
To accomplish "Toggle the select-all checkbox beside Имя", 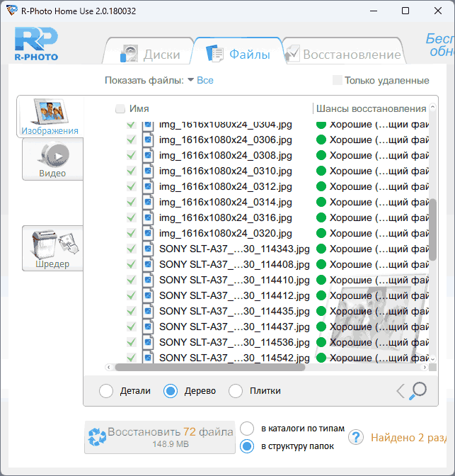I will [120, 109].
